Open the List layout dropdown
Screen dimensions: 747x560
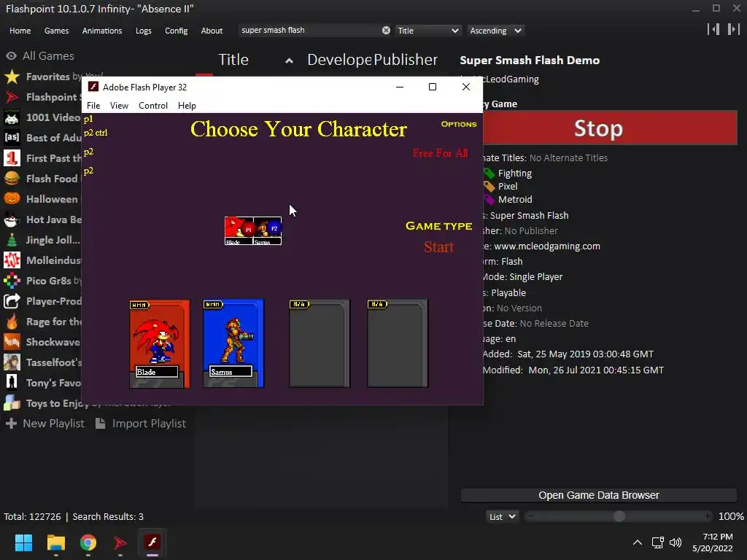point(502,517)
